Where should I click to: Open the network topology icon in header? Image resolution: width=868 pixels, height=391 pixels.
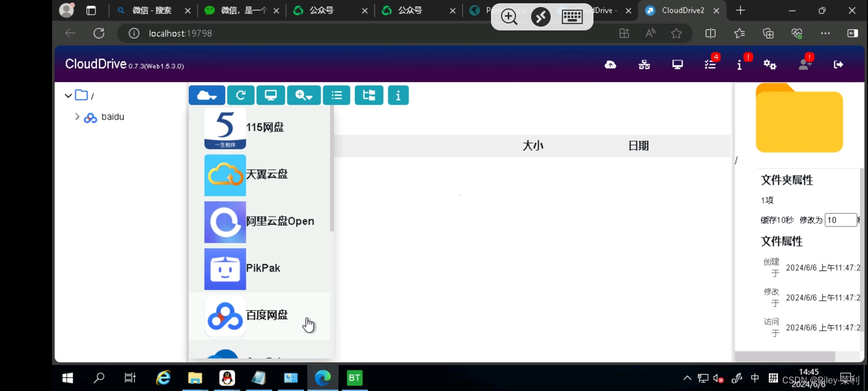tap(644, 65)
